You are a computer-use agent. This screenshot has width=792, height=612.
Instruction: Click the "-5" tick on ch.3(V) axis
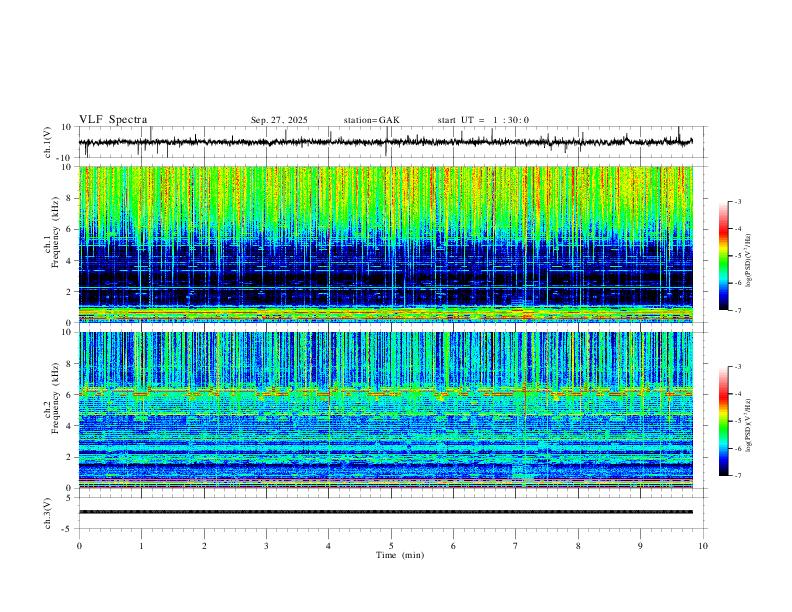[68, 529]
